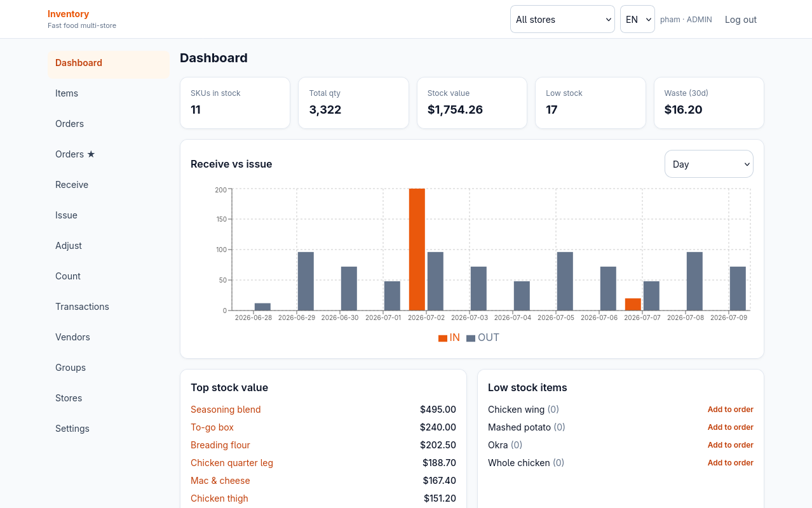Toggle the OUT legend swatch

[x=471, y=338]
